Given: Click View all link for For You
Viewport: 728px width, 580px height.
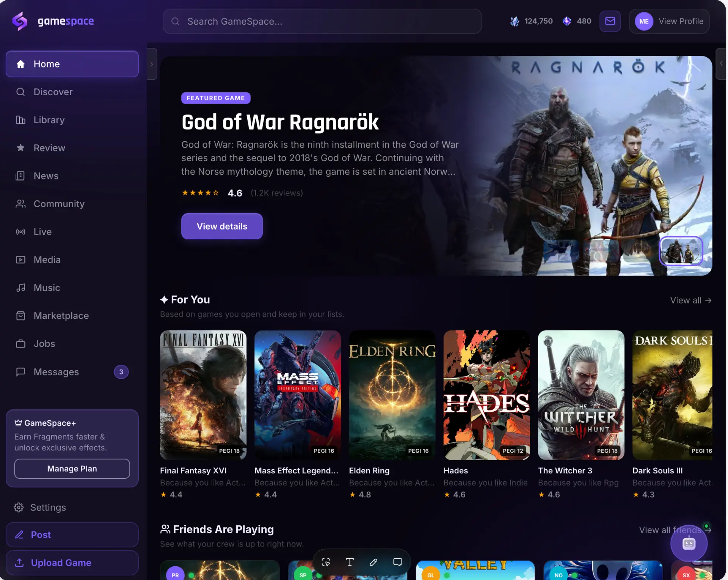Looking at the screenshot, I should [690, 300].
